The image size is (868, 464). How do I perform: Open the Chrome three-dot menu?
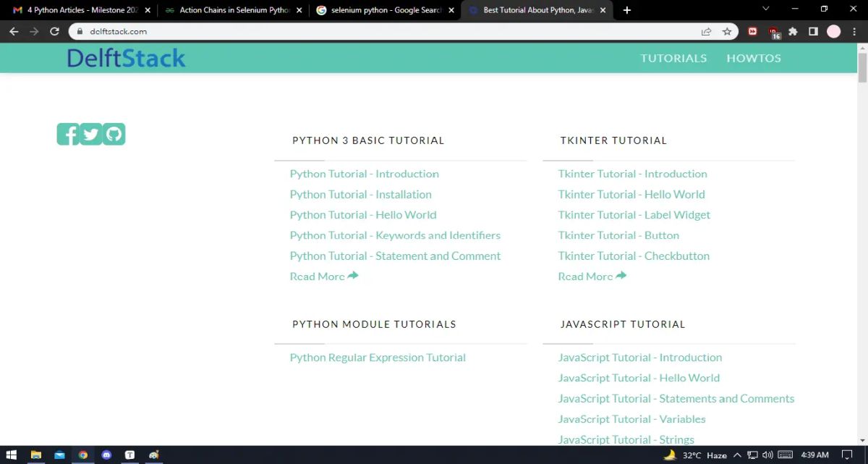[854, 32]
